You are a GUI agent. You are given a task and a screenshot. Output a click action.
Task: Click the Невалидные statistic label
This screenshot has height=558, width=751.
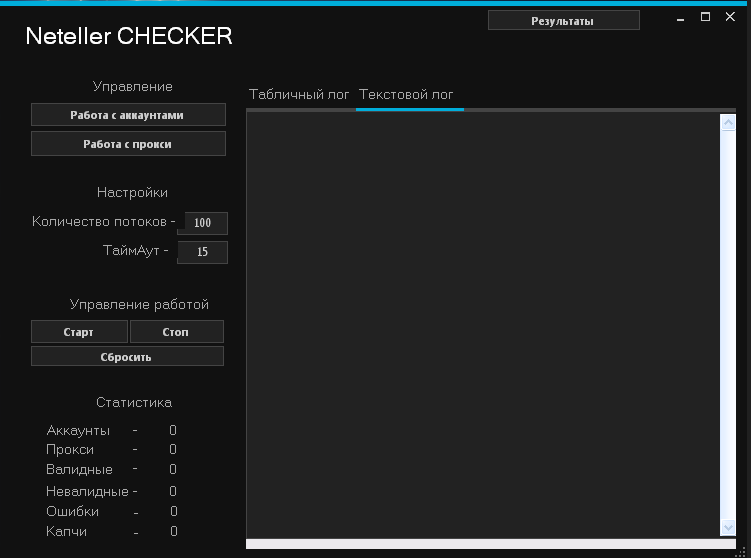coord(87,491)
